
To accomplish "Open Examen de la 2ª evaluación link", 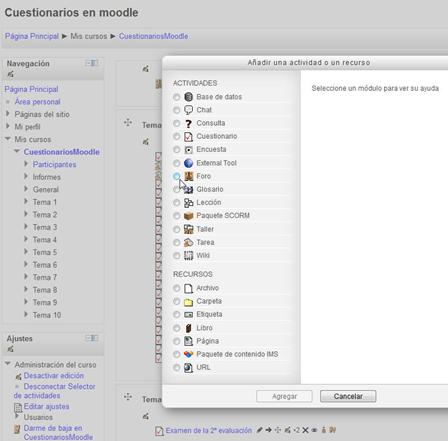I will tap(209, 430).
